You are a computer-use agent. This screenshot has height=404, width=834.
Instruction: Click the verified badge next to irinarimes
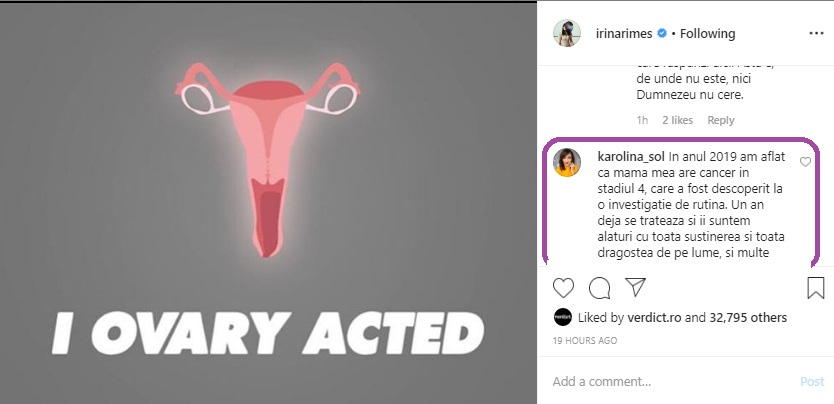click(x=661, y=34)
